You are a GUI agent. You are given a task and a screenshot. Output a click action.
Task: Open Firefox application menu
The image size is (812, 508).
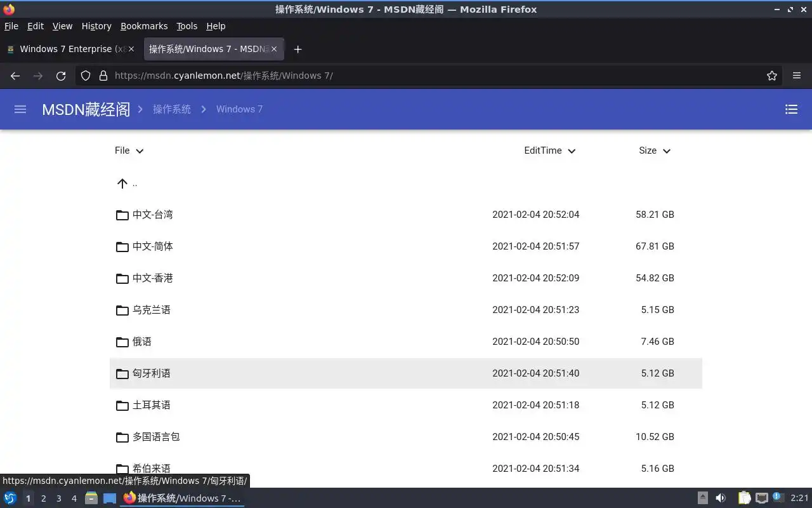point(797,76)
